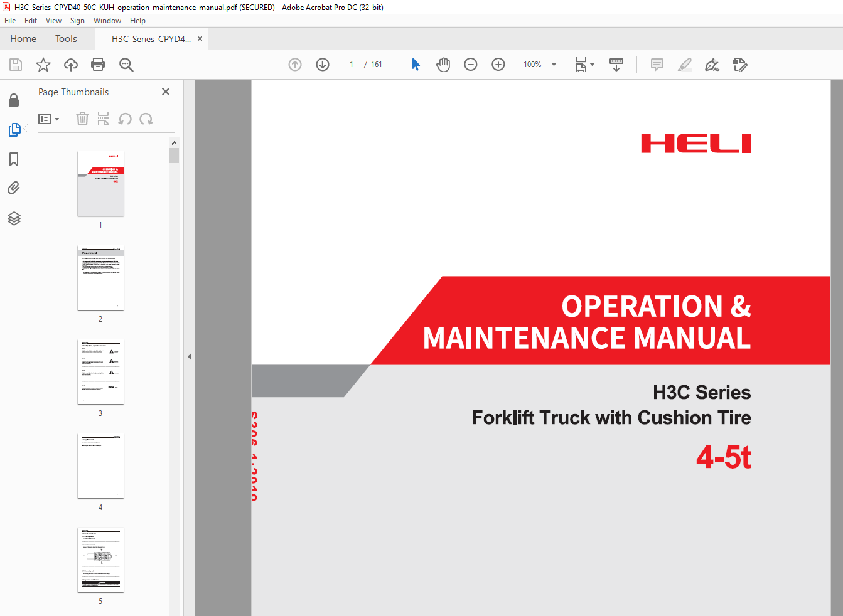
Task: Open the security lock panel
Action: coord(14,100)
